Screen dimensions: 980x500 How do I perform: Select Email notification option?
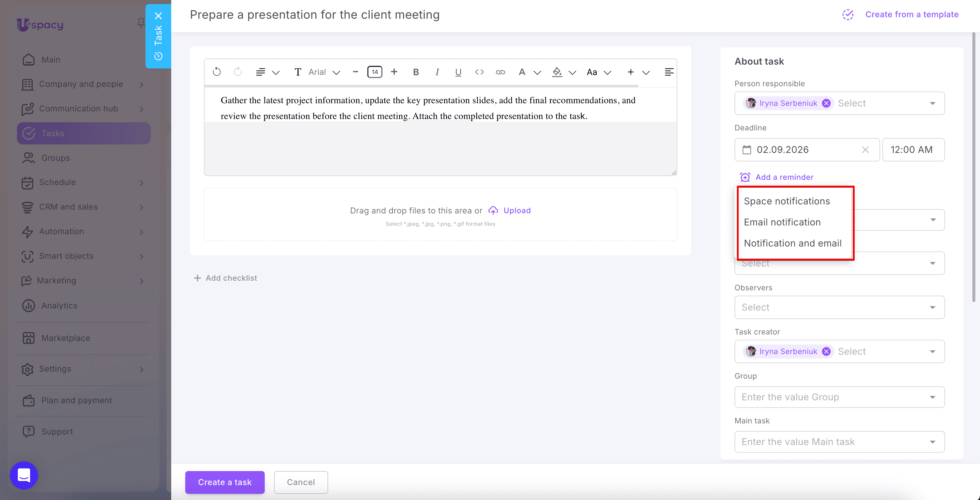point(782,222)
